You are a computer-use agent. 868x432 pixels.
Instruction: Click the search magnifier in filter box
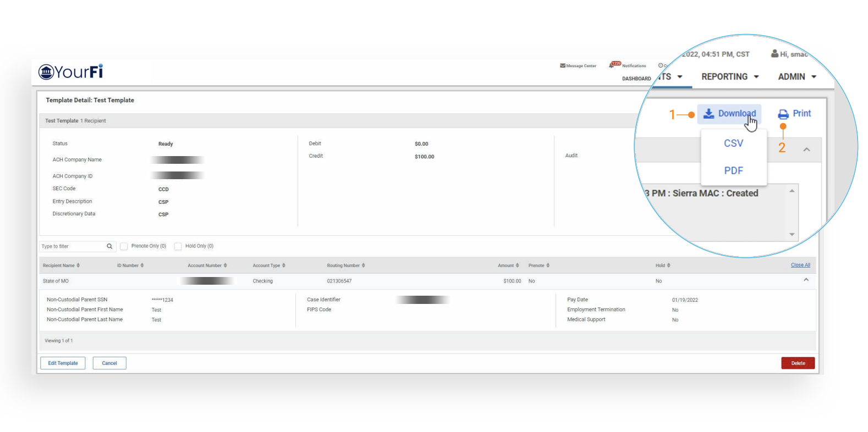(109, 246)
